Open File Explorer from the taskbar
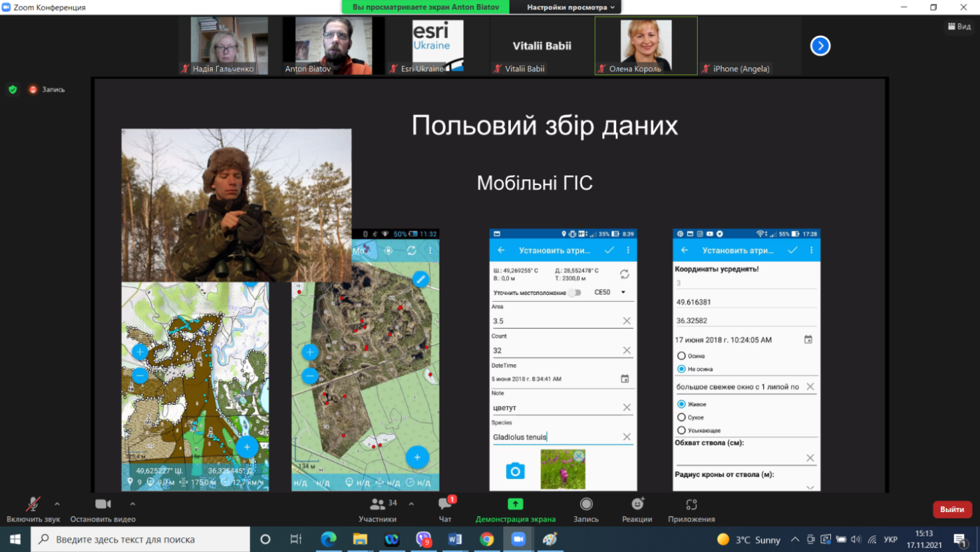The image size is (980, 552). [x=360, y=539]
